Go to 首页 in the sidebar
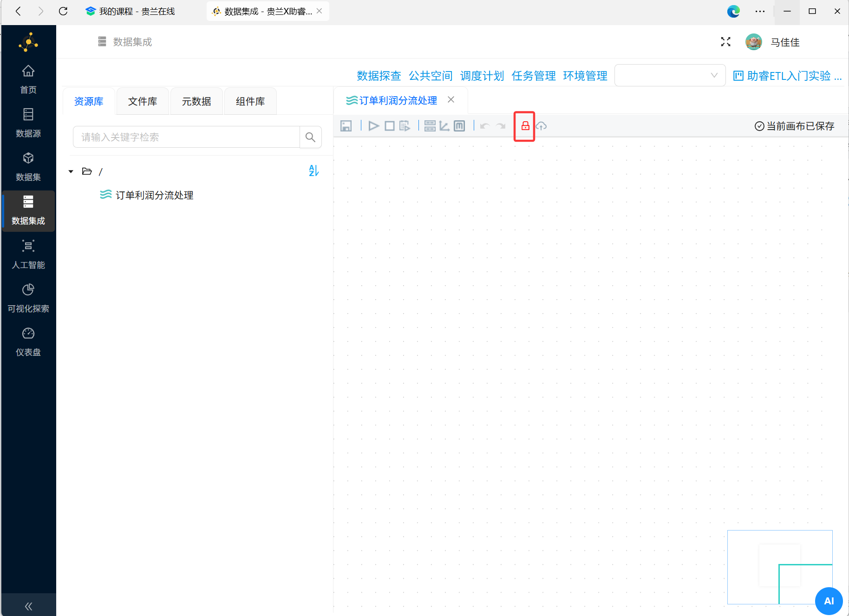Viewport: 849px width, 616px height. point(28,79)
